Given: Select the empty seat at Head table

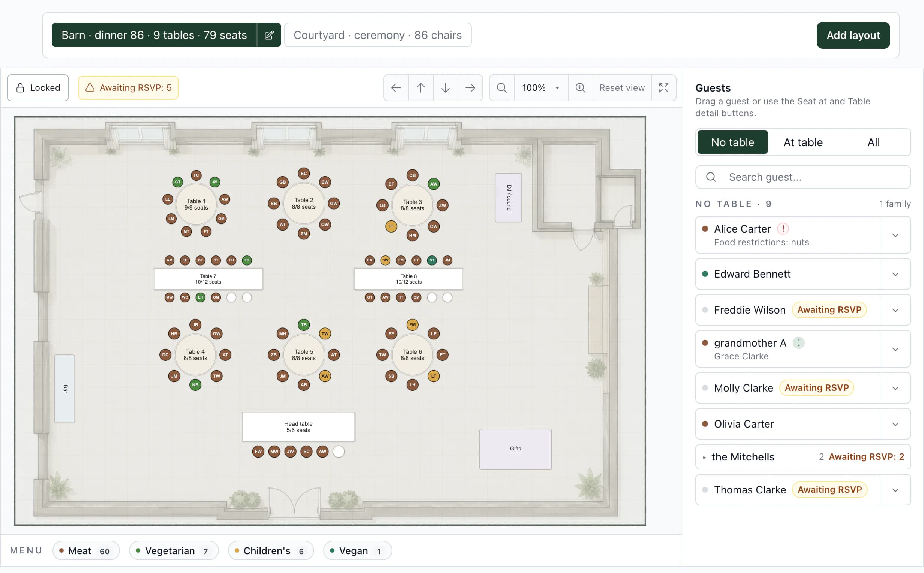Looking at the screenshot, I should tap(338, 451).
